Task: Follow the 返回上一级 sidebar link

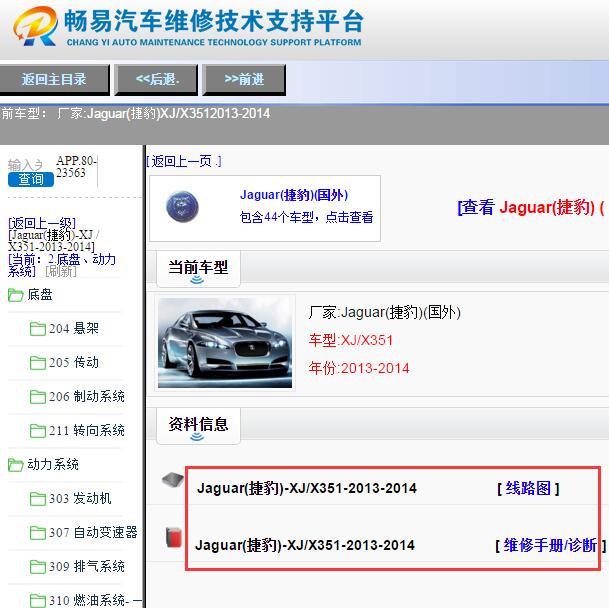Action: pyautogui.click(x=42, y=223)
